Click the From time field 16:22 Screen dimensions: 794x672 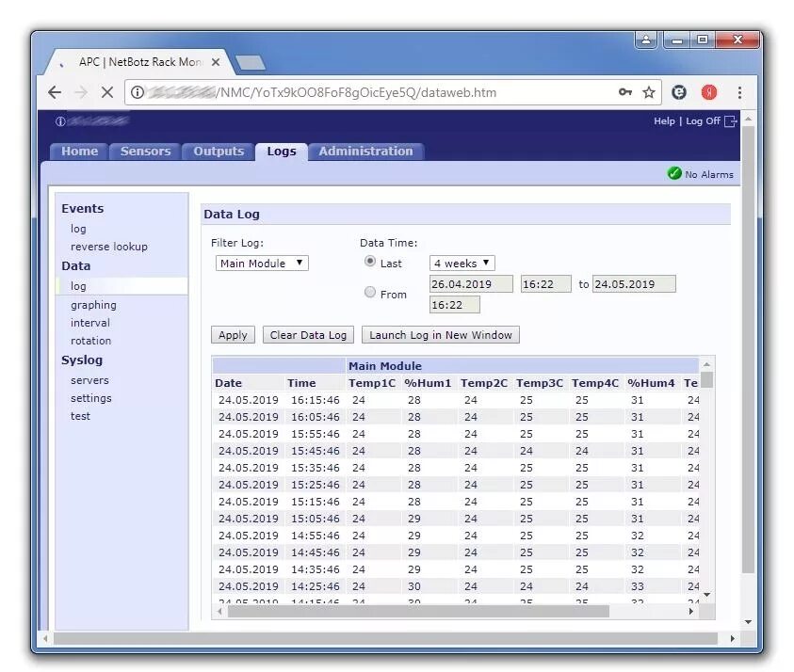546,284
